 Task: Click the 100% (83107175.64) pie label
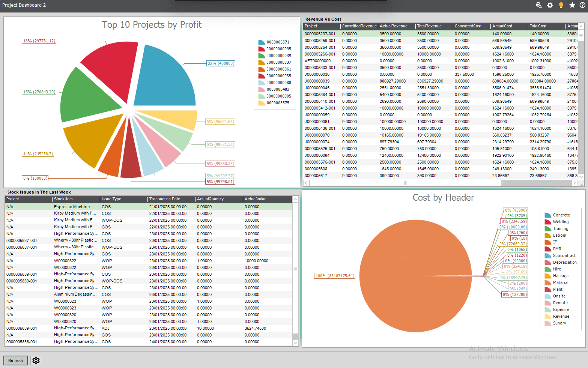click(335, 276)
